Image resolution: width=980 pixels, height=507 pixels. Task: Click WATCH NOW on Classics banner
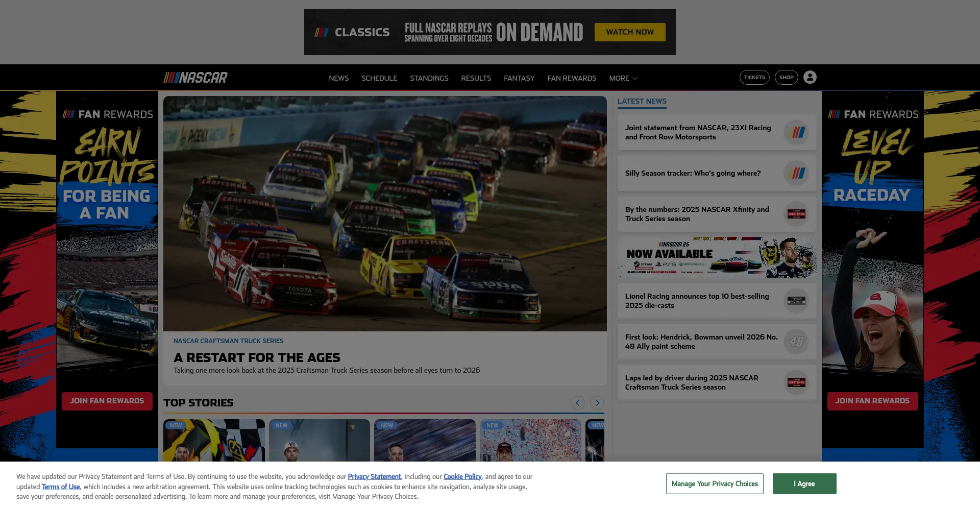click(629, 32)
